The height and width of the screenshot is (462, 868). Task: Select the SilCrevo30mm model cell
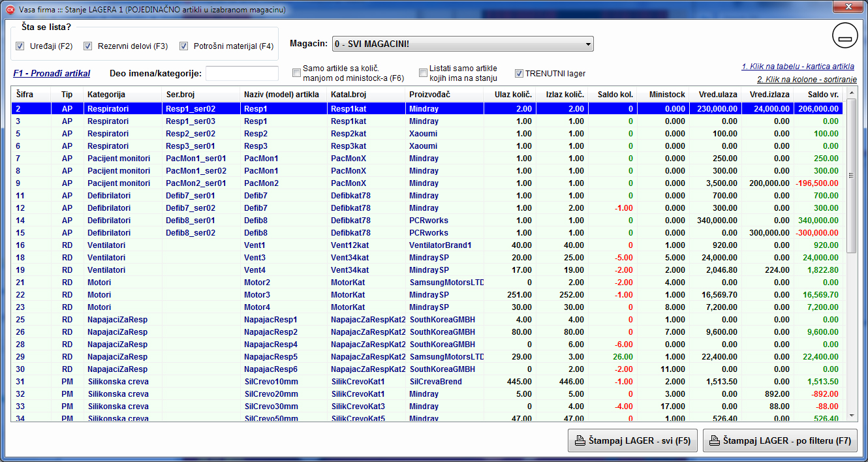284,407
